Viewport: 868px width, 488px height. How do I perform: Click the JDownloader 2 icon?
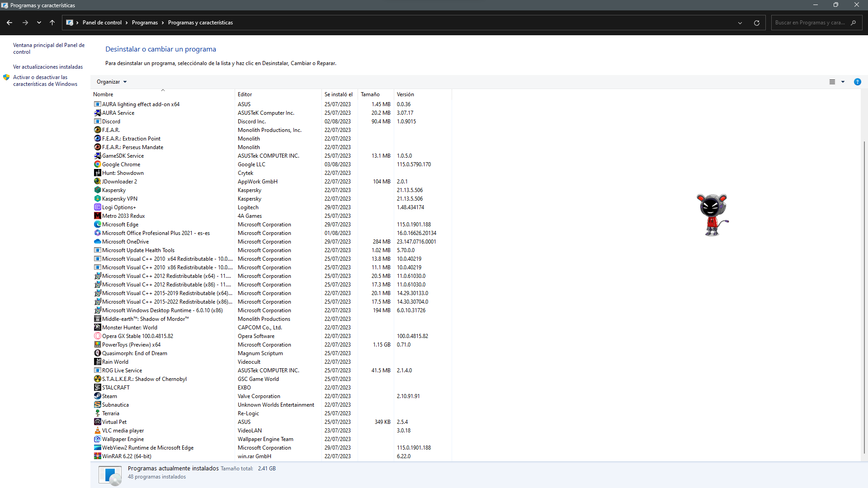point(97,181)
